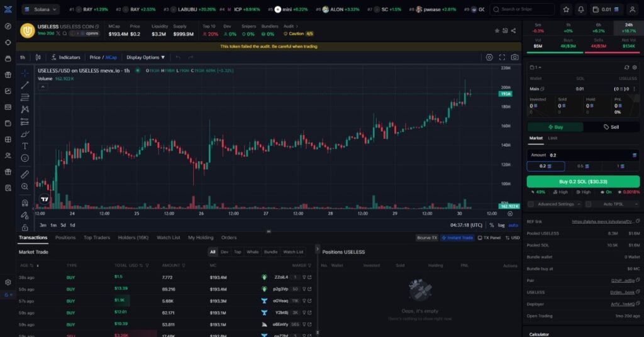Switch to the Limit order tab
Image resolution: width=644 pixels, height=337 pixels.
552,138
